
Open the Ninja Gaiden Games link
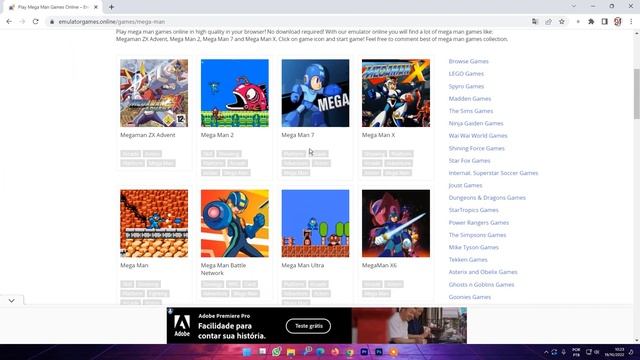tap(476, 123)
